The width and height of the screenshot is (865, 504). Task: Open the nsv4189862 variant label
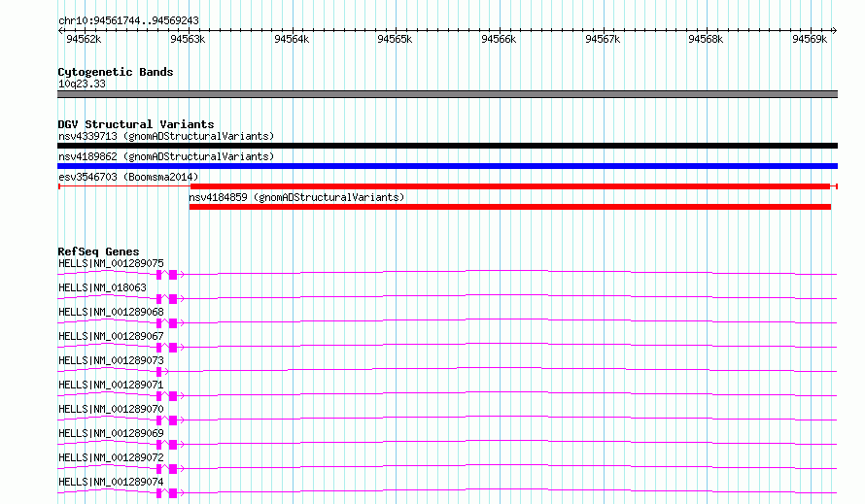click(166, 156)
